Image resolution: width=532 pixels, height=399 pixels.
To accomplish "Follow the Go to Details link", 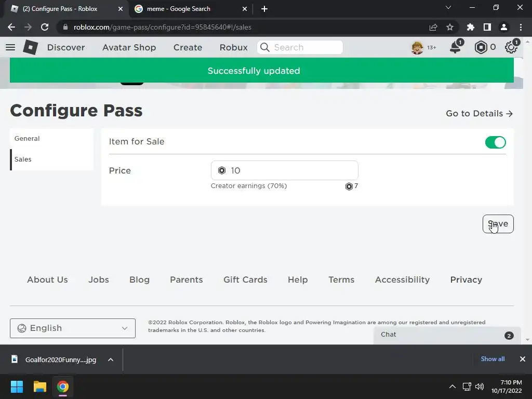I will [479, 113].
